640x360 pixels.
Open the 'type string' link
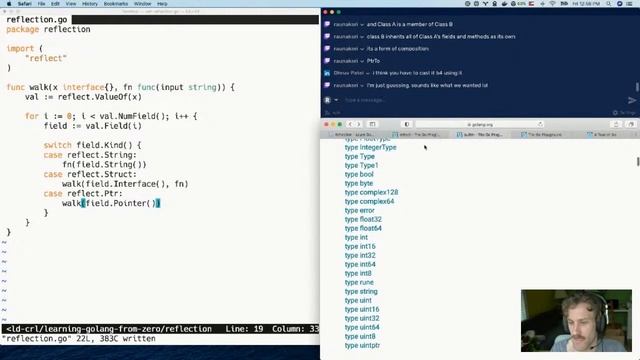click(x=361, y=291)
